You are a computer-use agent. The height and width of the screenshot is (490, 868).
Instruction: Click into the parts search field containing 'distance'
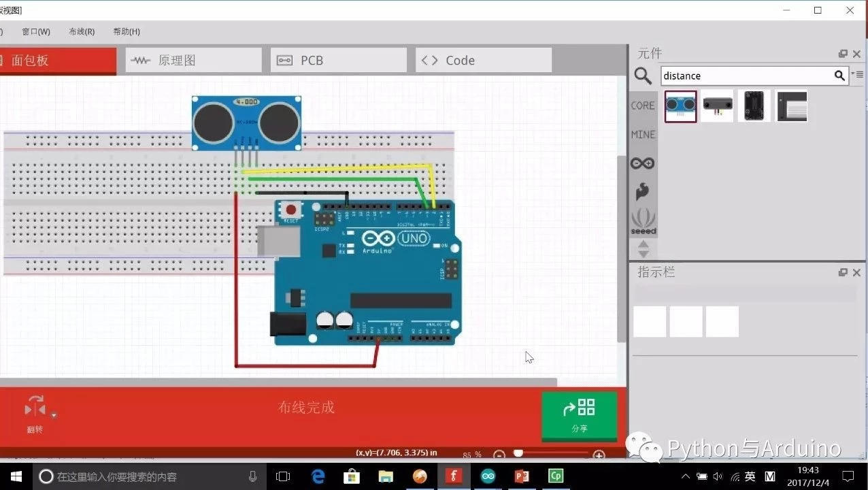click(746, 76)
